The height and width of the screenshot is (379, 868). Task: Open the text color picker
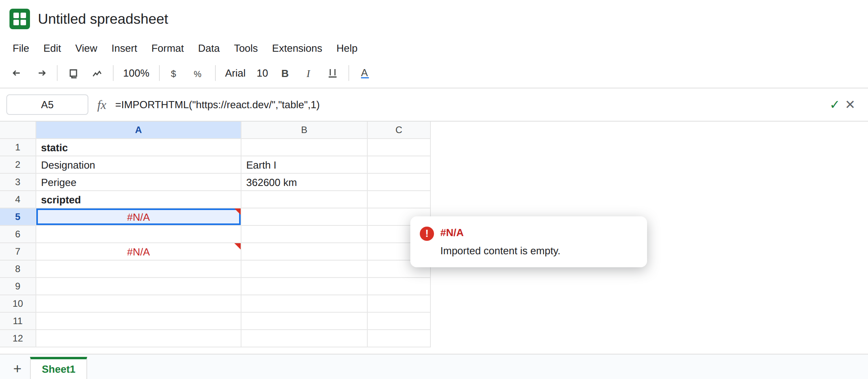point(365,73)
